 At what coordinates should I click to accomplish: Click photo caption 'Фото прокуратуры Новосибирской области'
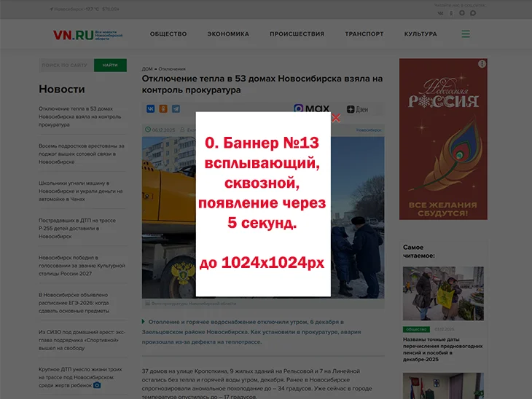coord(194,304)
